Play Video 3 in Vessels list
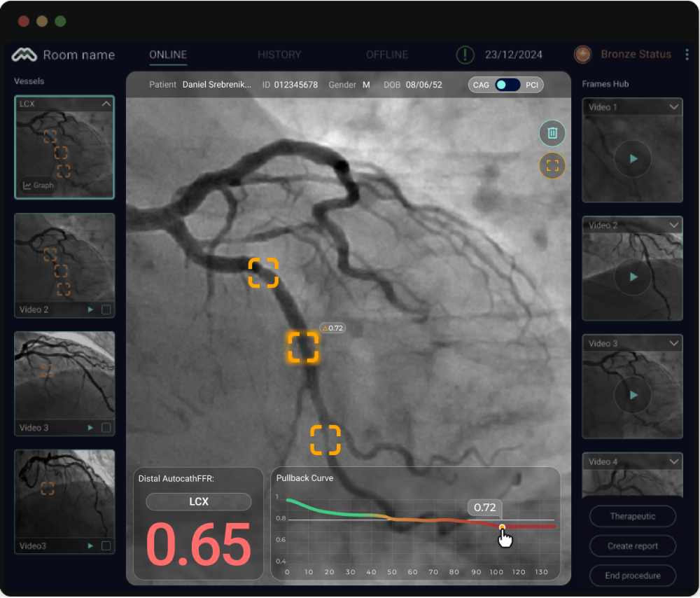This screenshot has width=700, height=598. click(x=90, y=428)
